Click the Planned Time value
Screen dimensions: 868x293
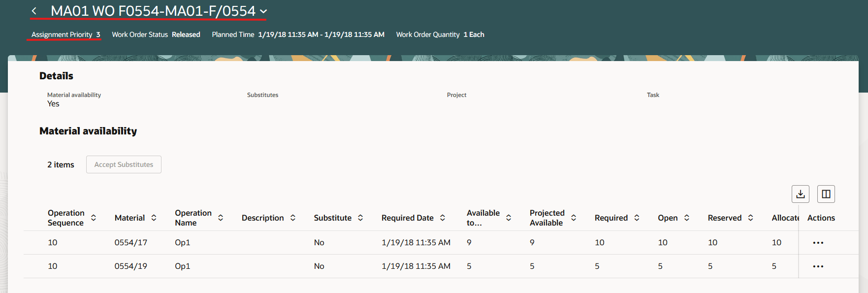(x=321, y=34)
